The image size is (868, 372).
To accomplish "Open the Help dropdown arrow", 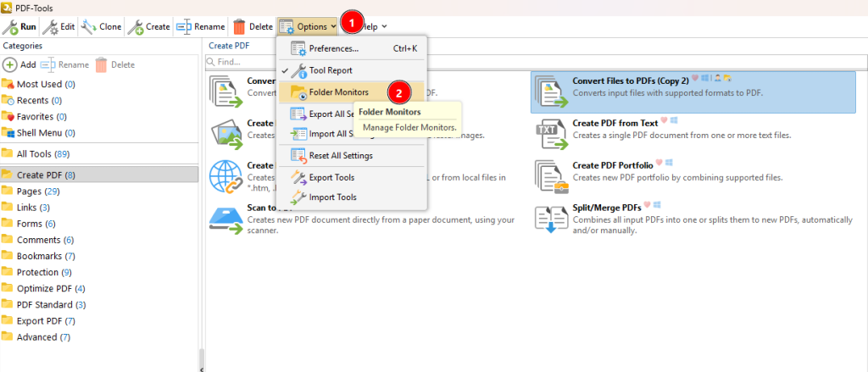I will coord(384,26).
